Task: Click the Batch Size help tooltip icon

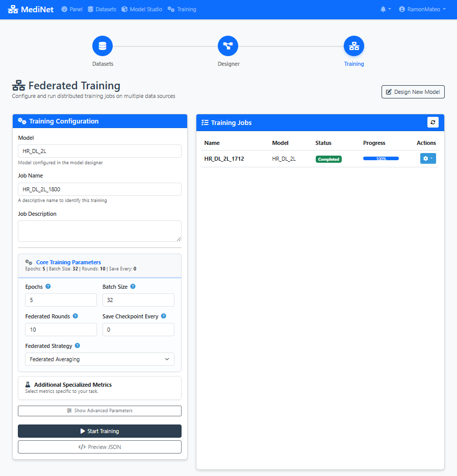Action: tap(133, 286)
